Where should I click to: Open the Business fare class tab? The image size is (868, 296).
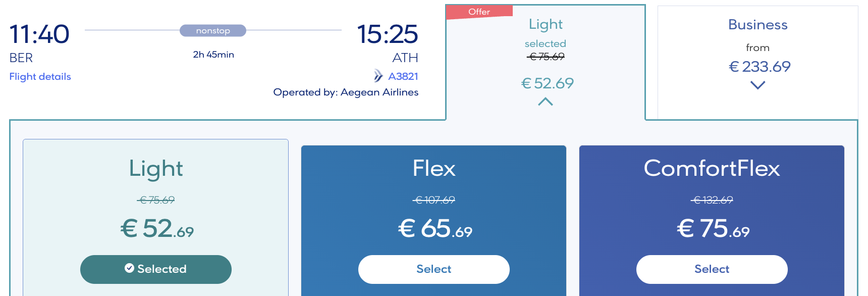[x=757, y=25]
